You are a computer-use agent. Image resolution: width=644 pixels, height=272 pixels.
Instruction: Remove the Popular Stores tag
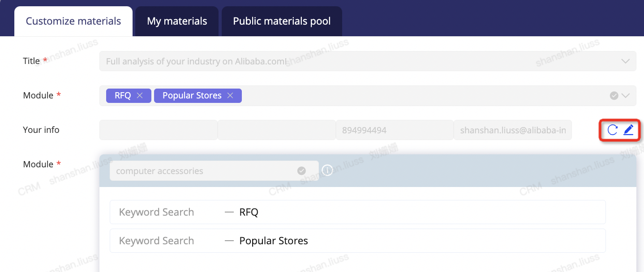pos(230,96)
